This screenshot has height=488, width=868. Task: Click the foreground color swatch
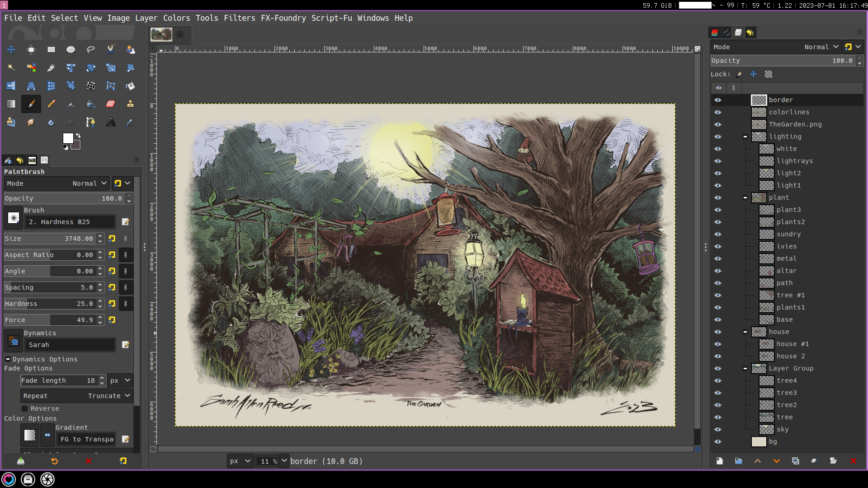coord(68,138)
